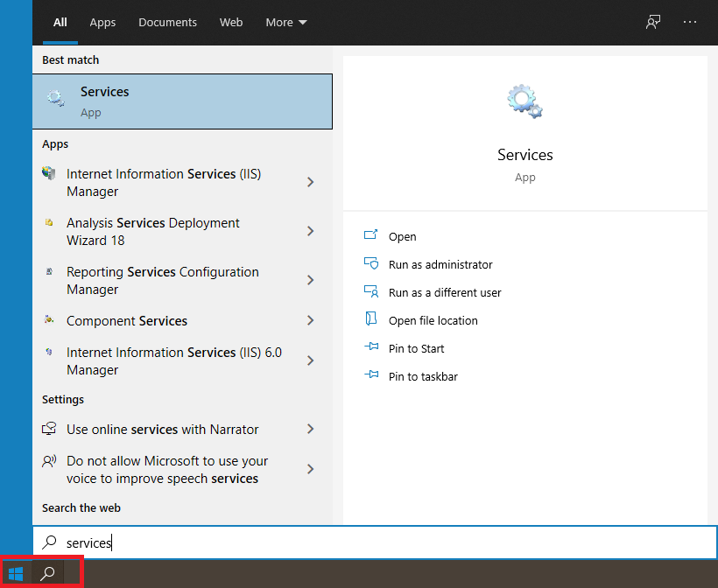Click the Open action icon
This screenshot has width=718, height=588.
(x=371, y=234)
